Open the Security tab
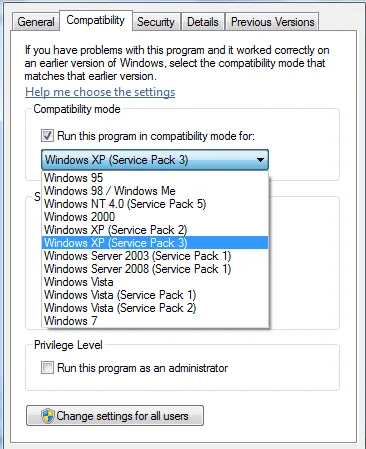366x449 pixels. tap(156, 22)
